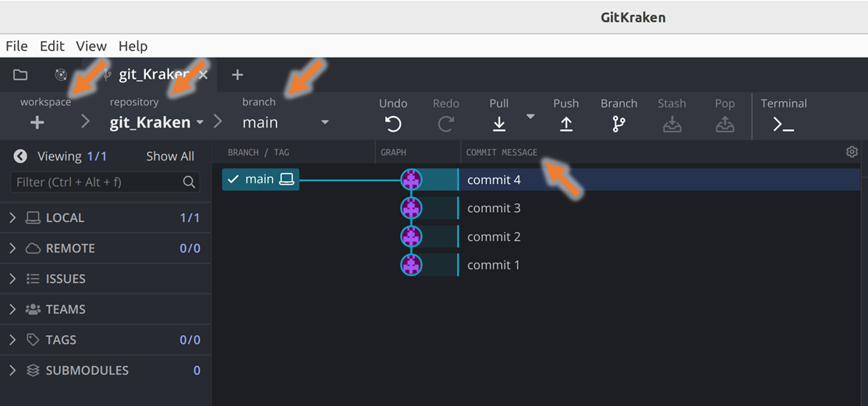Screen dimensions: 868x406
Task: Click the BRANCH / TAG column header
Action: tap(258, 152)
